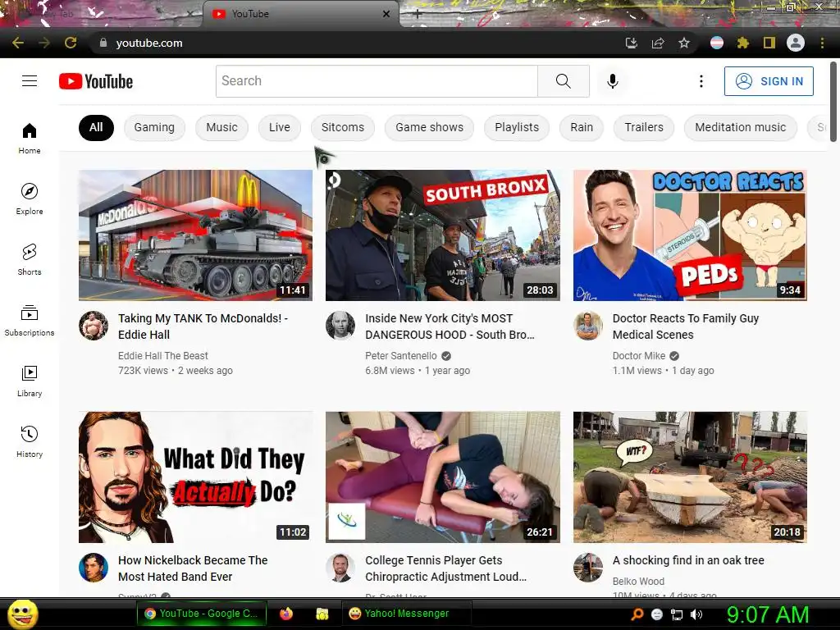840x630 pixels.
Task: Click the Peter Santenello channel name
Action: point(400,356)
